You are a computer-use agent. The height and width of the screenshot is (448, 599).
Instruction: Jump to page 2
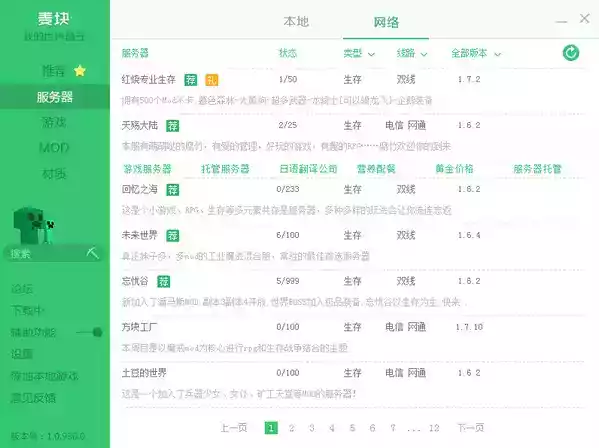click(x=291, y=428)
